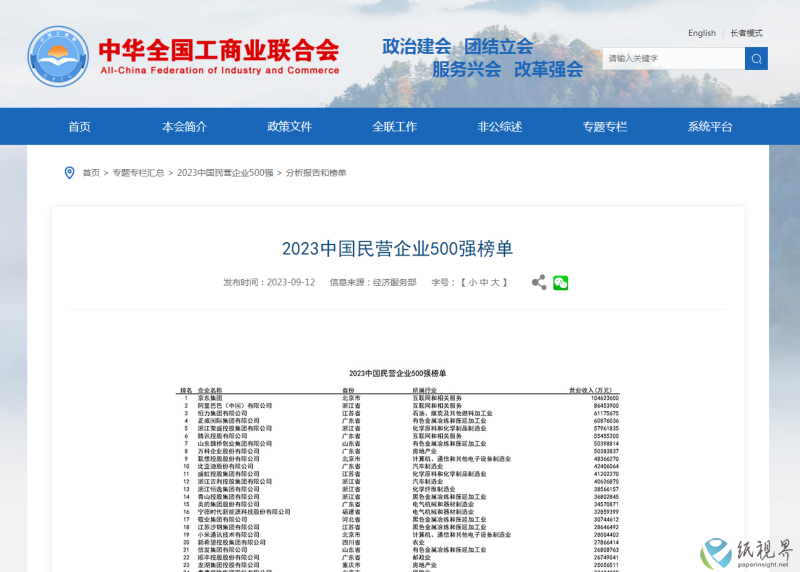Open the 非公综述 navigation item
The height and width of the screenshot is (572, 800).
[499, 127]
